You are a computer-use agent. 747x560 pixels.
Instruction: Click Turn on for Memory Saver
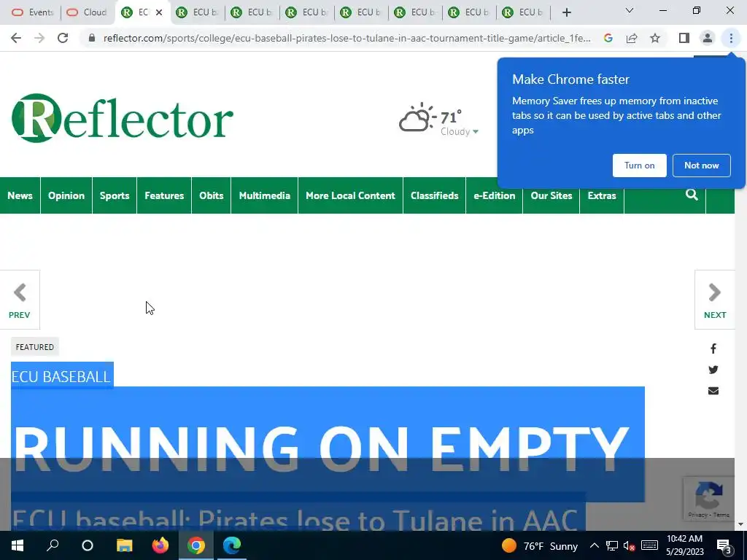(x=639, y=166)
